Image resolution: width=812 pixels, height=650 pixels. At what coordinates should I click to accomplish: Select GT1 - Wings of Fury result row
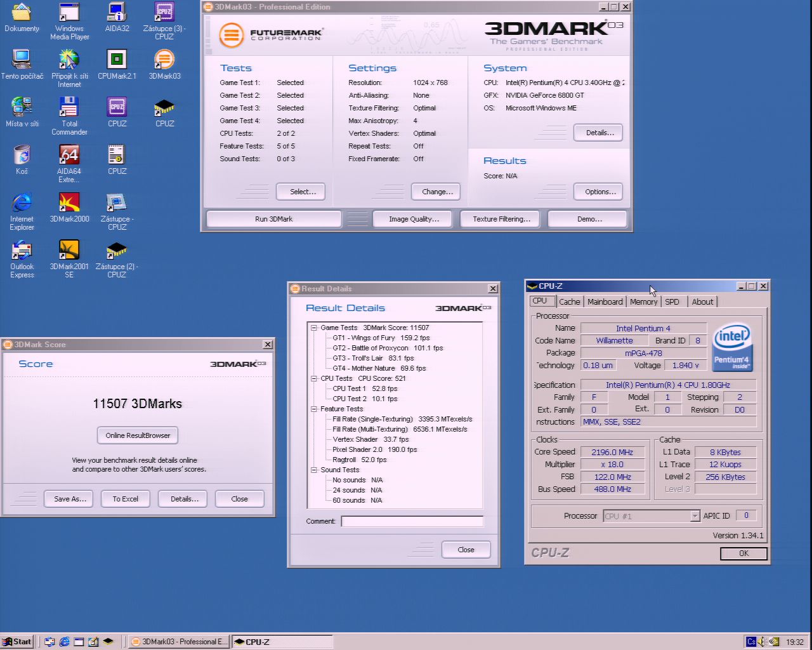pyautogui.click(x=381, y=338)
